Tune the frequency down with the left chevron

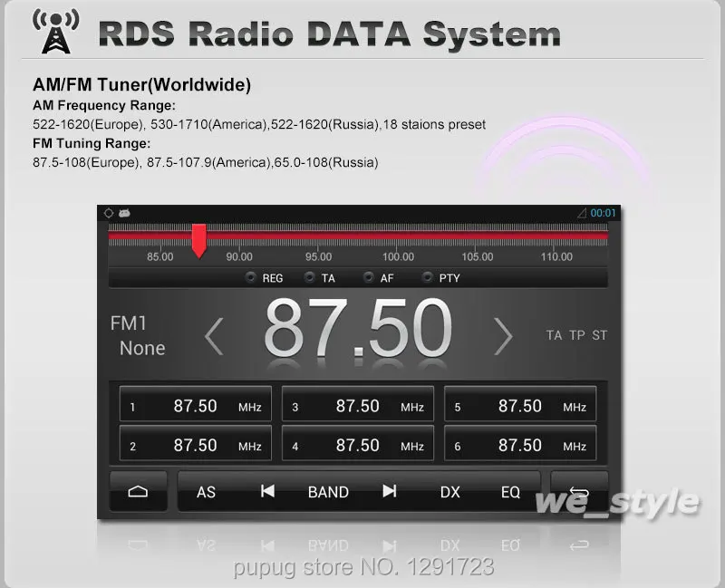coord(214,336)
